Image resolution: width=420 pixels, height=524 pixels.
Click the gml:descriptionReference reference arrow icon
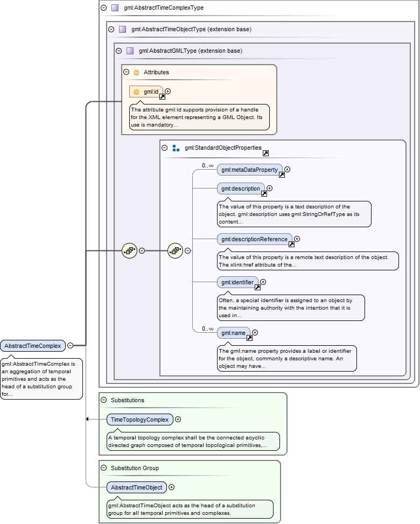coord(291,244)
